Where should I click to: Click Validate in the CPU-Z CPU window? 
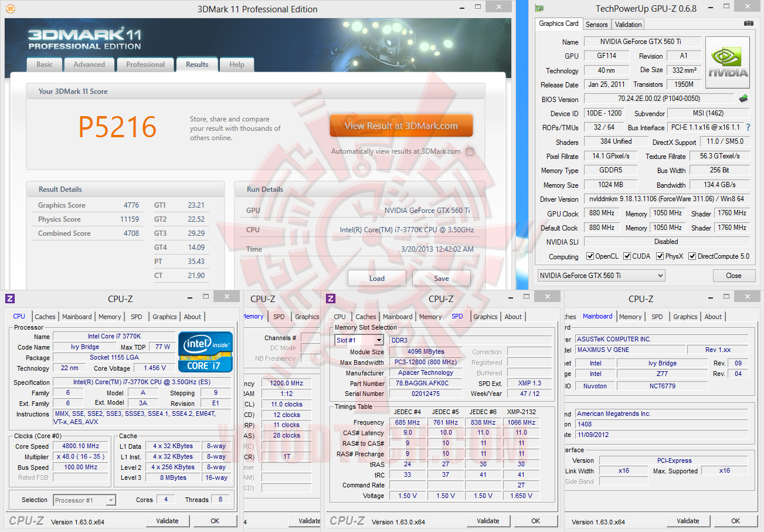(x=167, y=521)
